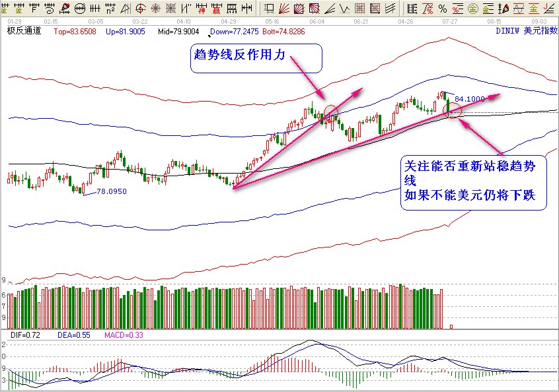Click the red starburst compass icon
The width and height of the screenshot is (559, 392).
pyautogui.click(x=156, y=9)
